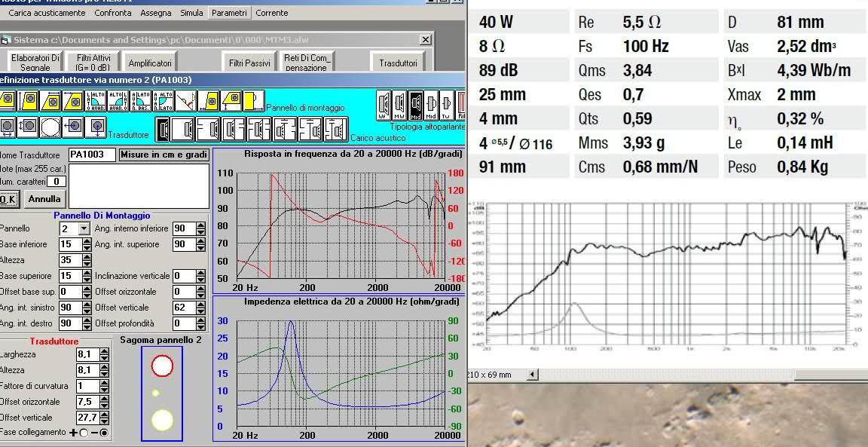The width and height of the screenshot is (868, 447).
Task: Select the panel height icon with vertical arrow
Action: pyautogui.click(x=29, y=101)
